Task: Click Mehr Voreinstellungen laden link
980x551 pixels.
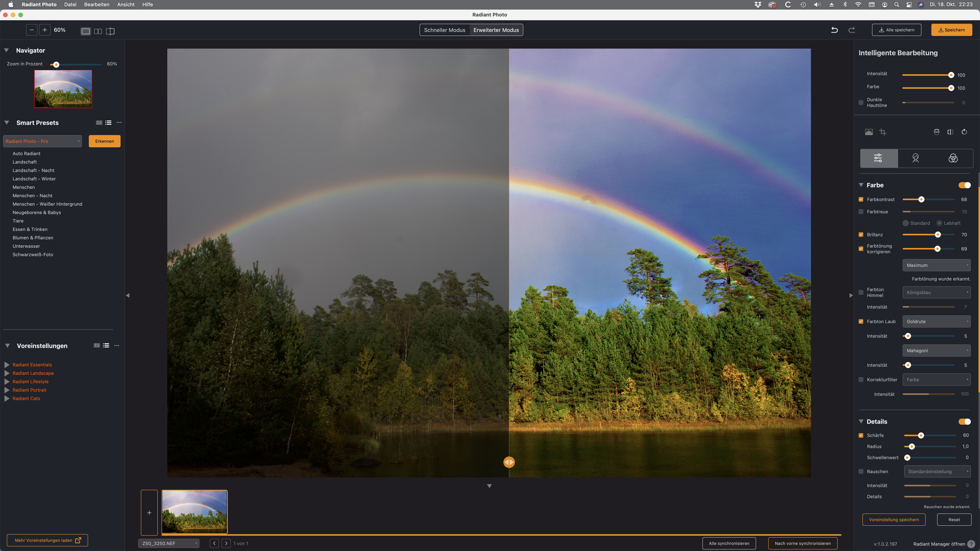Action: click(47, 540)
